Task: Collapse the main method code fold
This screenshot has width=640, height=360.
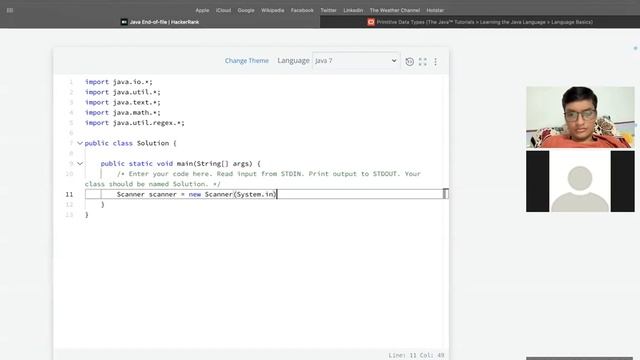Action: tap(80, 164)
